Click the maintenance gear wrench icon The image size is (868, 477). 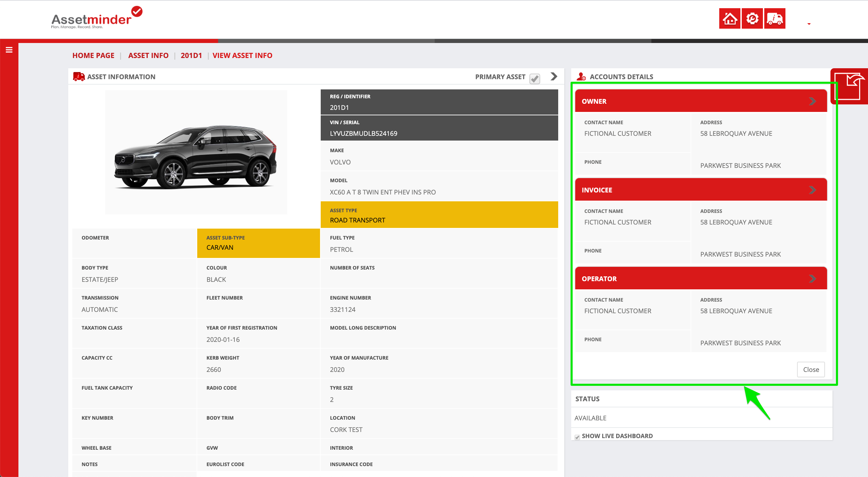[752, 18]
